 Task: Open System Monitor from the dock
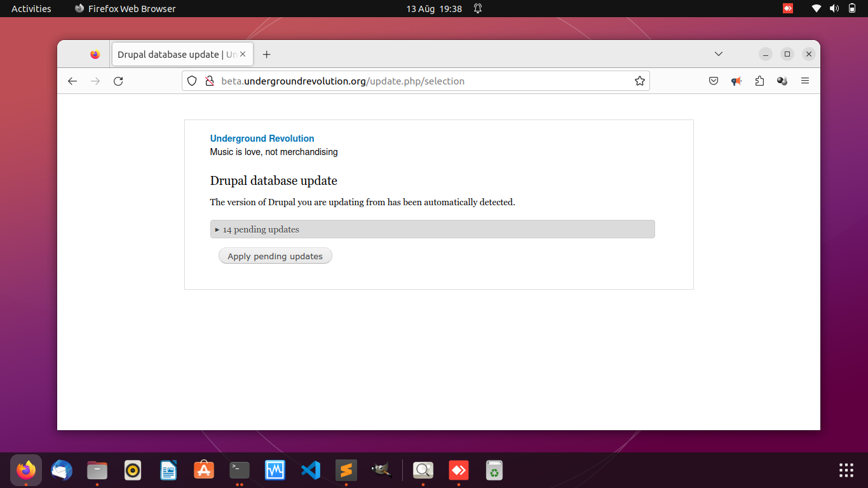(275, 470)
